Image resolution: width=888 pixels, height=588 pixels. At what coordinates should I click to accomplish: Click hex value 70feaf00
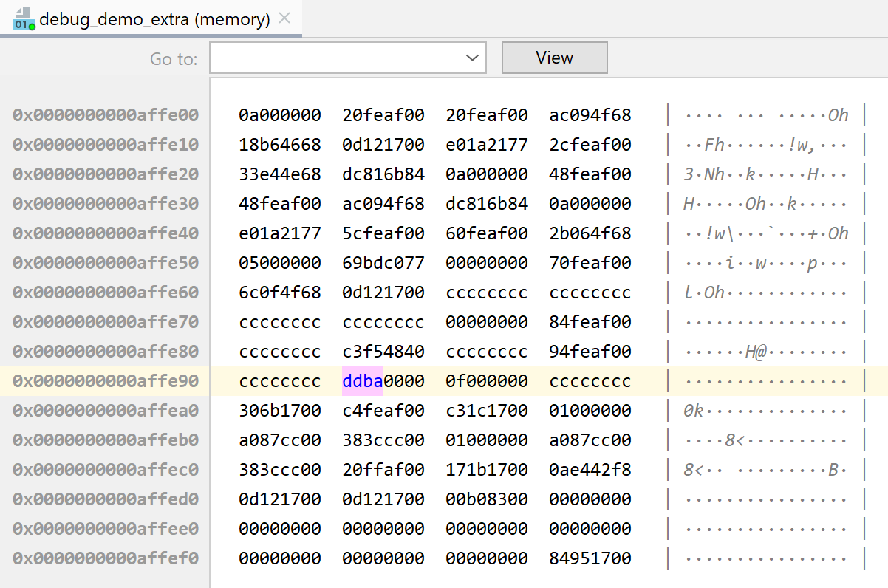590,263
